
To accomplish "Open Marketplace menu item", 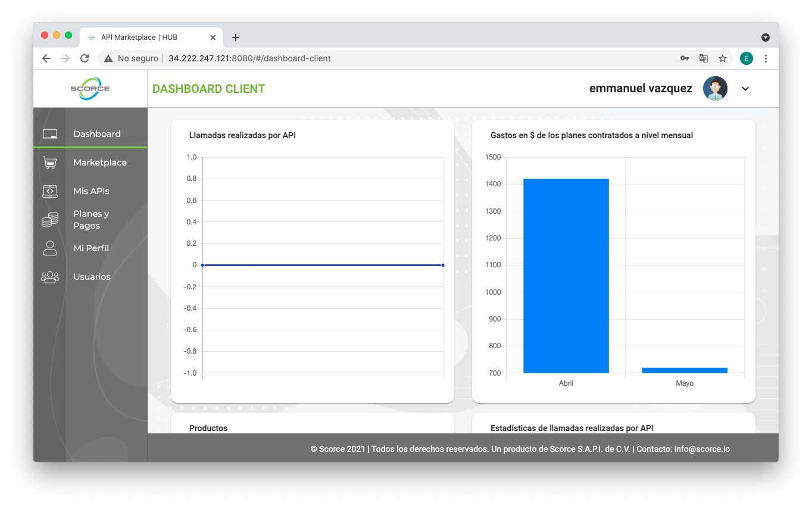I will [90, 163].
